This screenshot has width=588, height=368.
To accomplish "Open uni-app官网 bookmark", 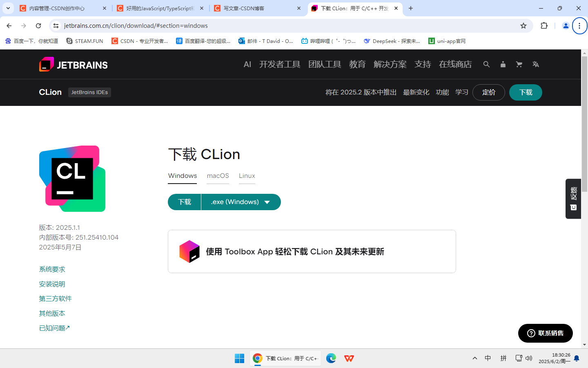I will point(447,41).
